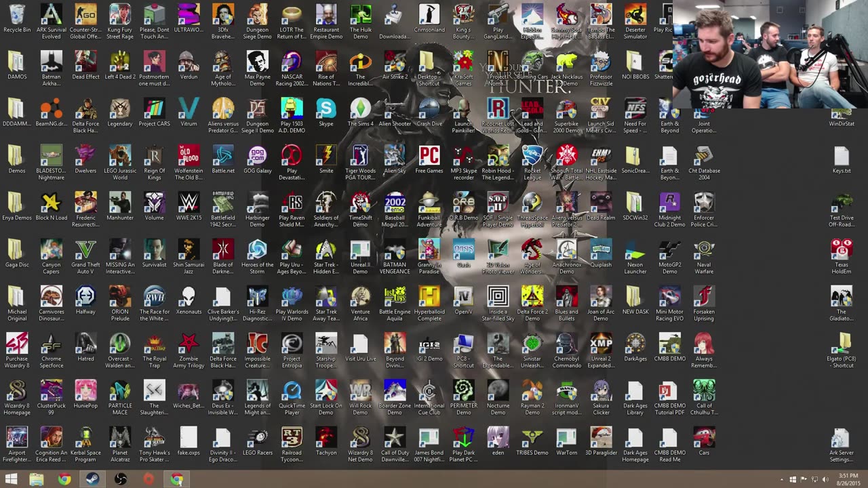Open Counter-Strike Global Offensive shortcut
868x488 pixels.
[85, 22]
